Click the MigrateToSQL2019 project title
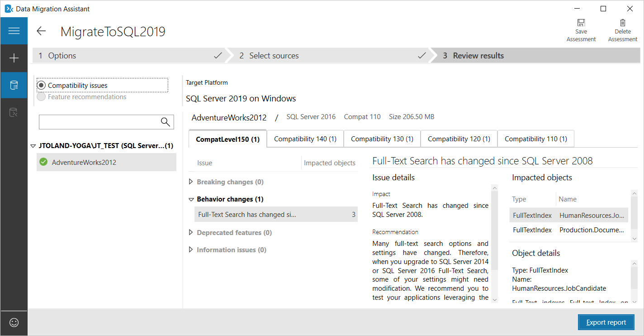The width and height of the screenshot is (644, 336). click(x=113, y=31)
